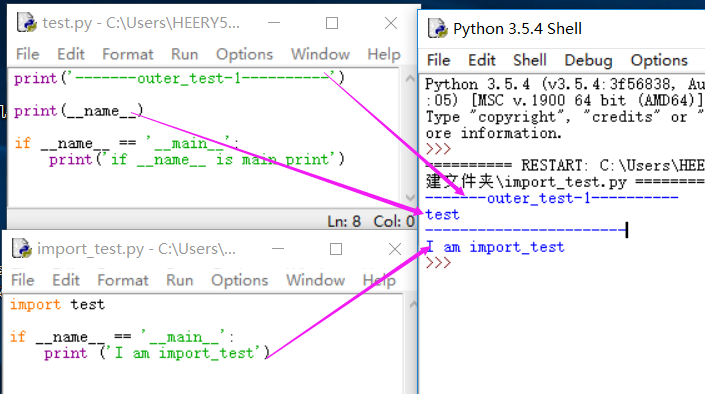Close the import_test.py editor window
The image size is (705, 394).
(395, 248)
